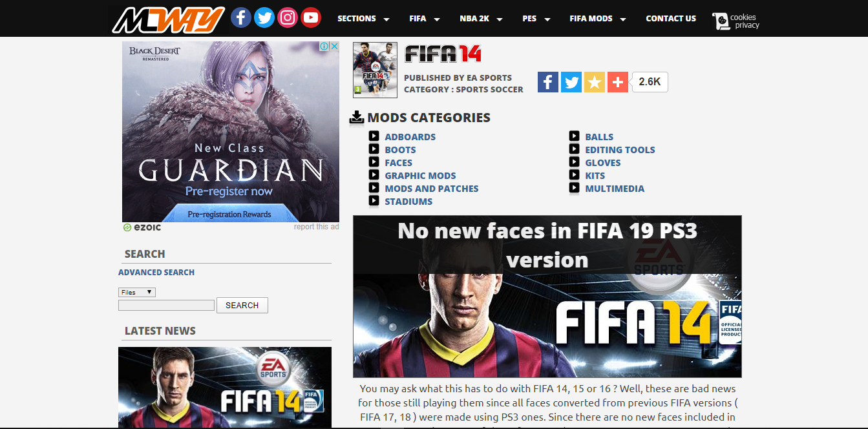
Task: Click the arrow icon beside BALLS
Action: (x=574, y=136)
